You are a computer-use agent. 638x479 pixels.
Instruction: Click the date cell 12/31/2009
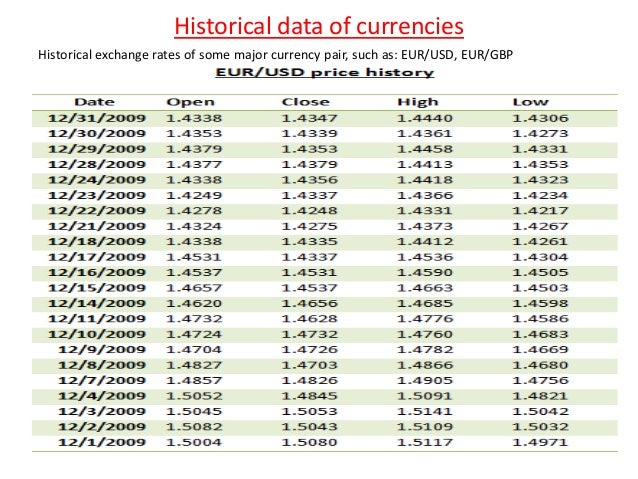coord(97,118)
